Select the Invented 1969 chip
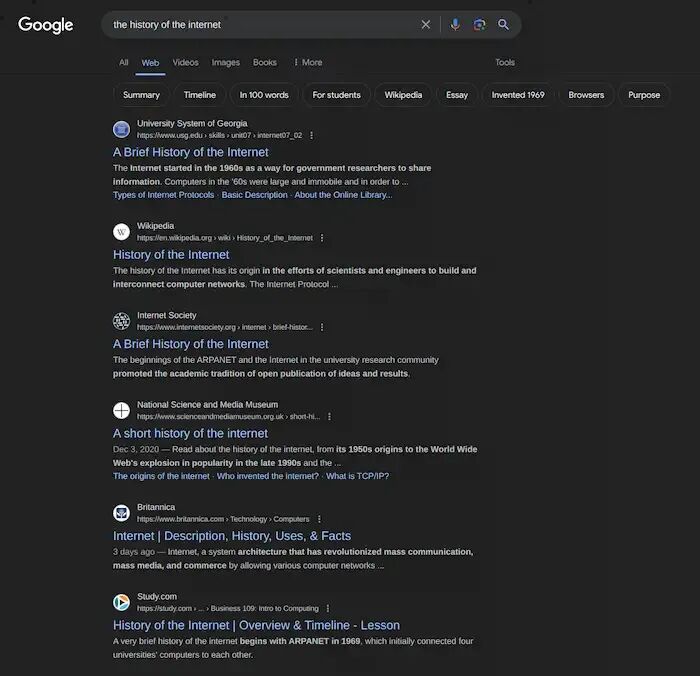 tap(518, 95)
